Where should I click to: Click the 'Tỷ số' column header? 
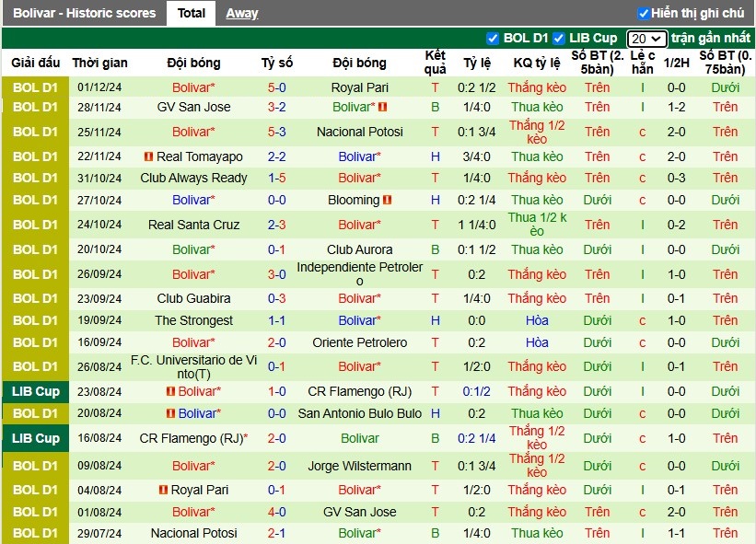click(277, 64)
